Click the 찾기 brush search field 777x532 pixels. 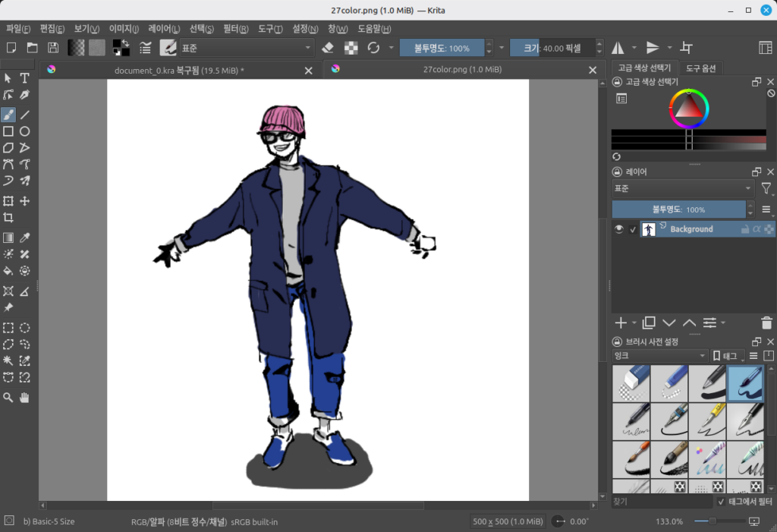pos(662,502)
